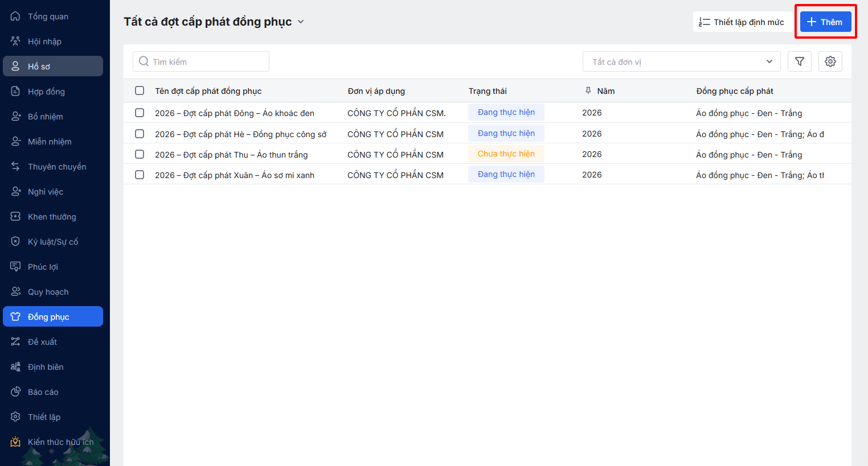
Task: Click the filter funnel icon
Action: [x=799, y=61]
